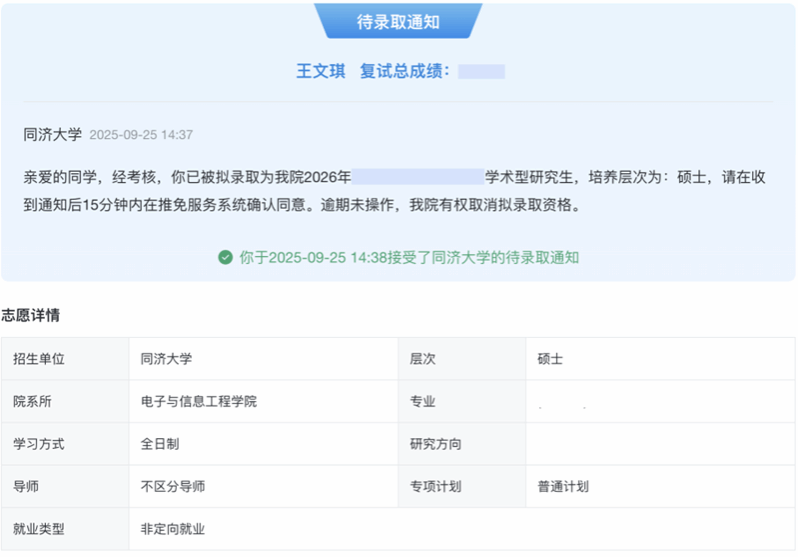Screen dimensions: 798x557
Task: Click the 复试总成绩 label
Action: tap(405, 71)
